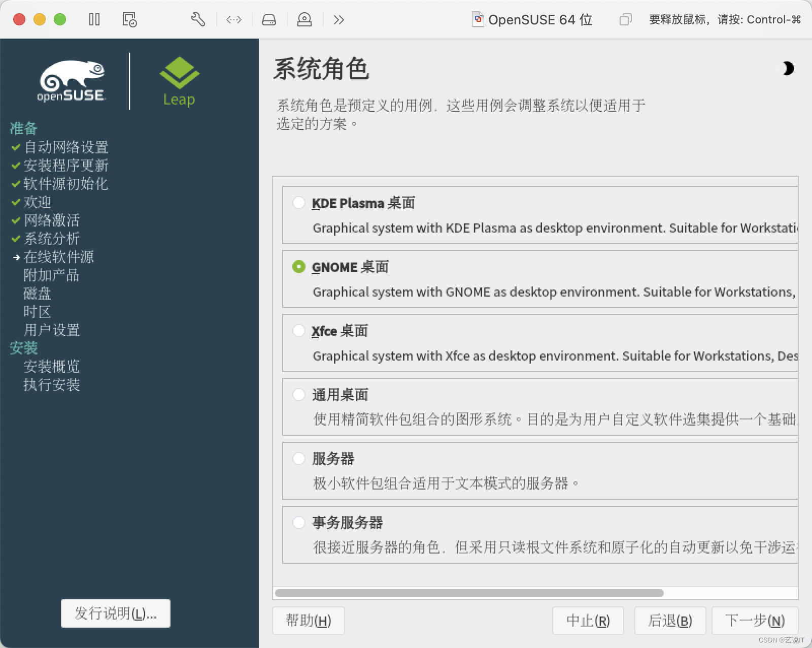The width and height of the screenshot is (812, 648).
Task: Click the 系统分析 step in sidebar
Action: point(52,239)
